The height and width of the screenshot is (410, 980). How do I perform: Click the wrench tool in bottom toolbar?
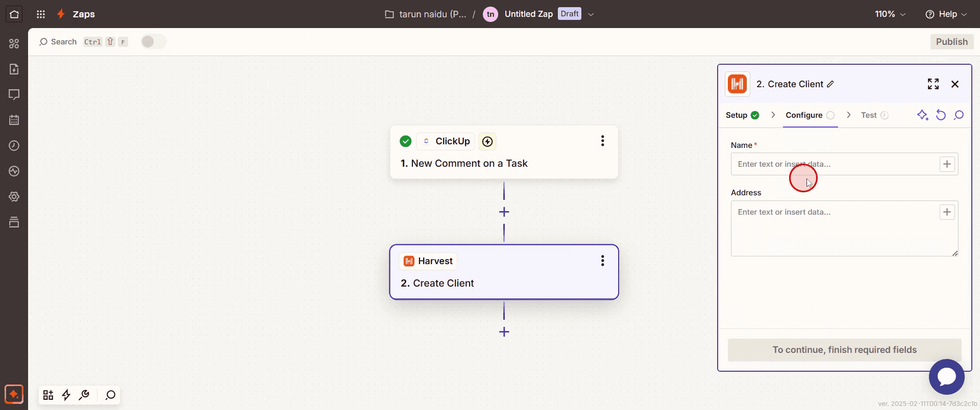point(84,395)
